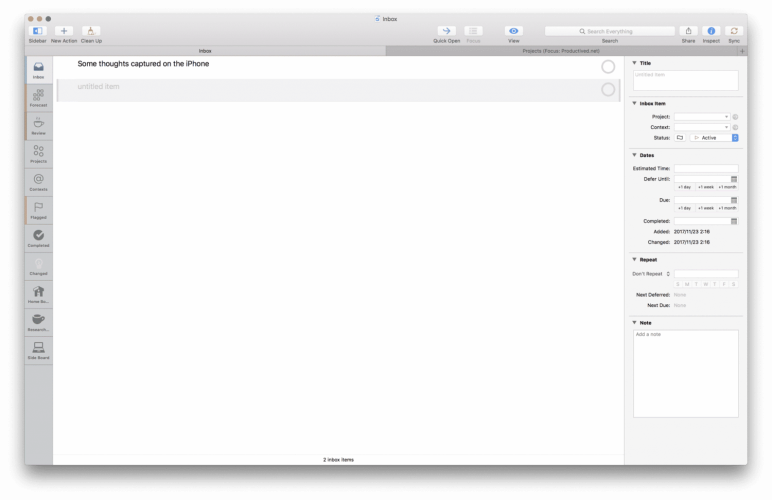Open the Side Board laptop perspective
Image resolution: width=772 pixels, height=500 pixels.
[x=38, y=350]
